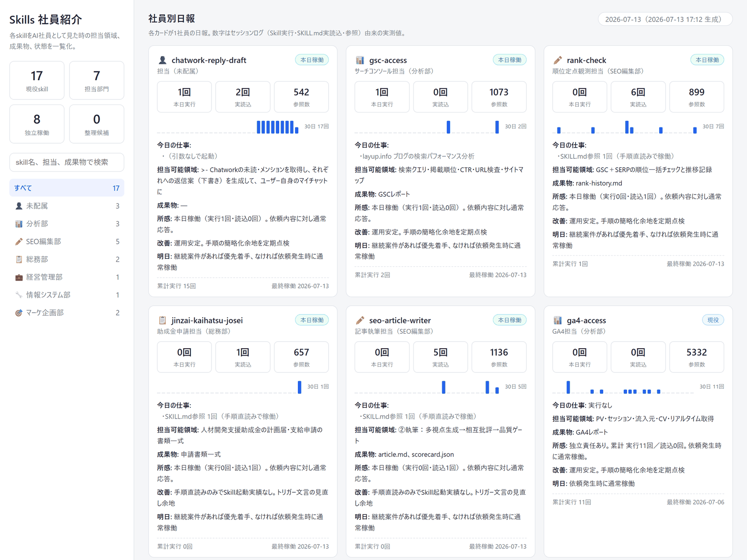Click the 1073 参照数 tile on gsc-access
This screenshot has width=747, height=560.
[x=499, y=97]
